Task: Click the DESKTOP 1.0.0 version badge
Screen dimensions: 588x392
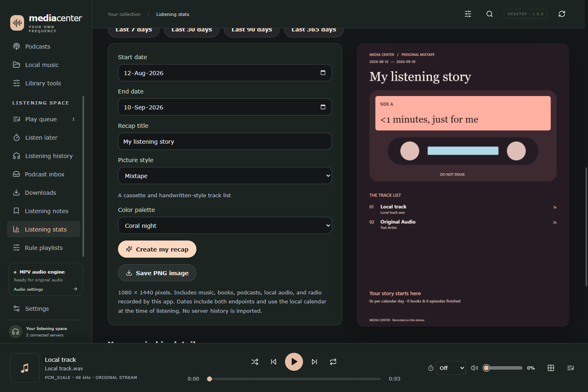Action: 526,14
